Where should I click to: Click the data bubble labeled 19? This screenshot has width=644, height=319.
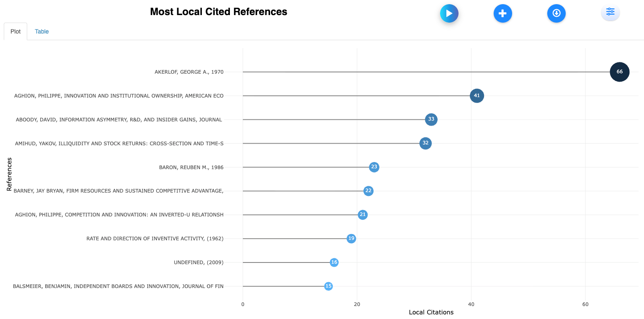pyautogui.click(x=351, y=239)
